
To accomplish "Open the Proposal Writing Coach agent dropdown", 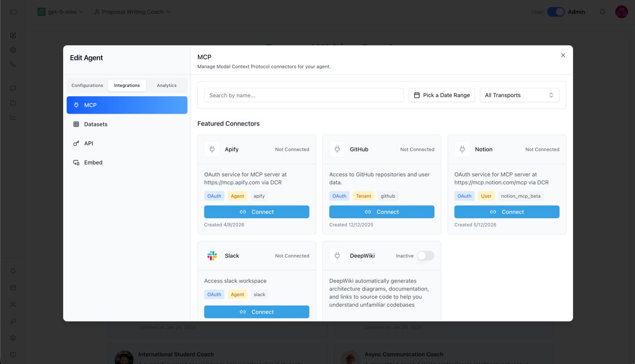I will [x=132, y=12].
